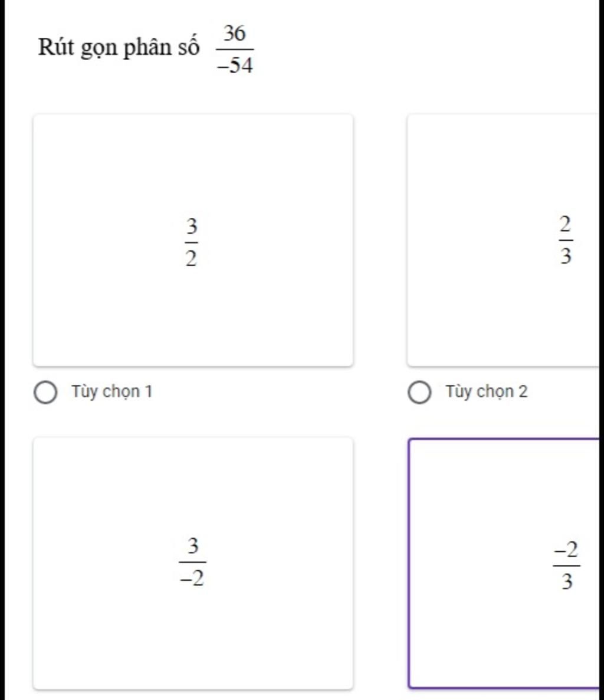Click the word "số" before the fraction

[189, 47]
